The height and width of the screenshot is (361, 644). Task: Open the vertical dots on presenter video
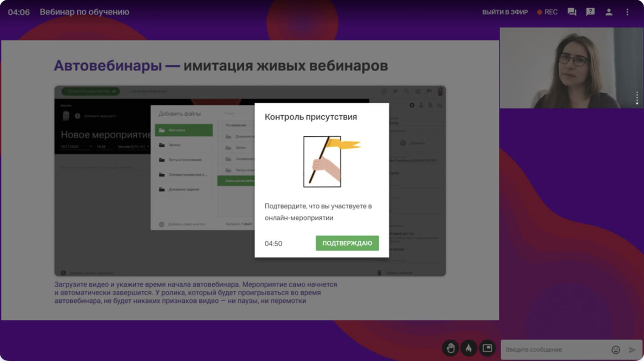[637, 98]
